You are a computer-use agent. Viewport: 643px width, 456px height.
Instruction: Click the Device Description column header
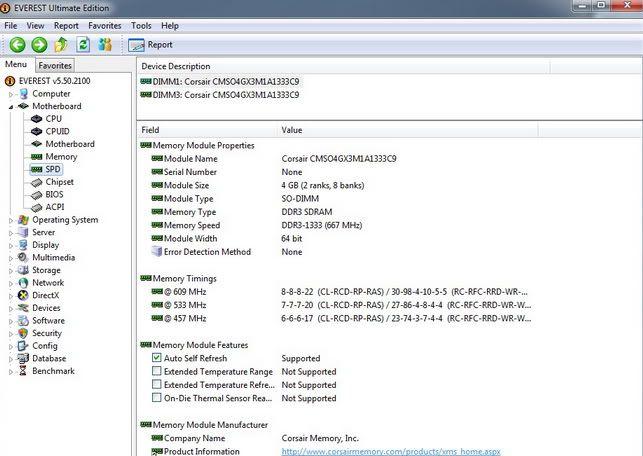tap(344, 66)
